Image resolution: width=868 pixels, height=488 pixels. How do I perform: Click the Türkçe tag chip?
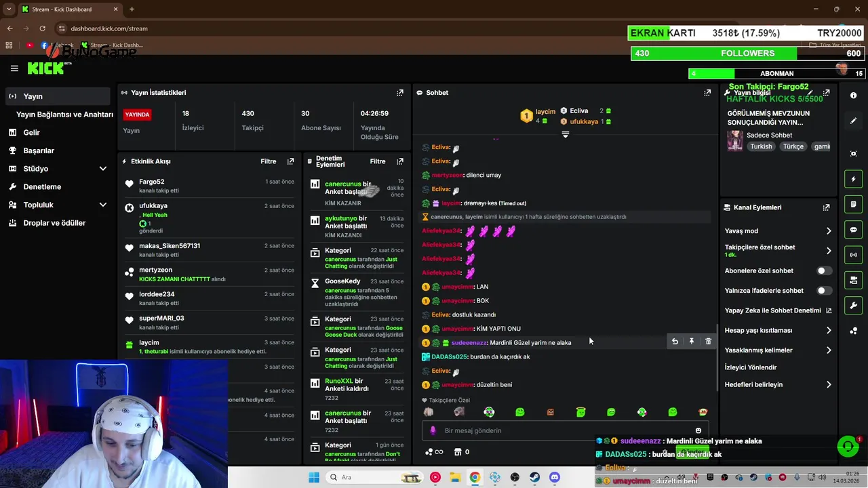coord(793,146)
